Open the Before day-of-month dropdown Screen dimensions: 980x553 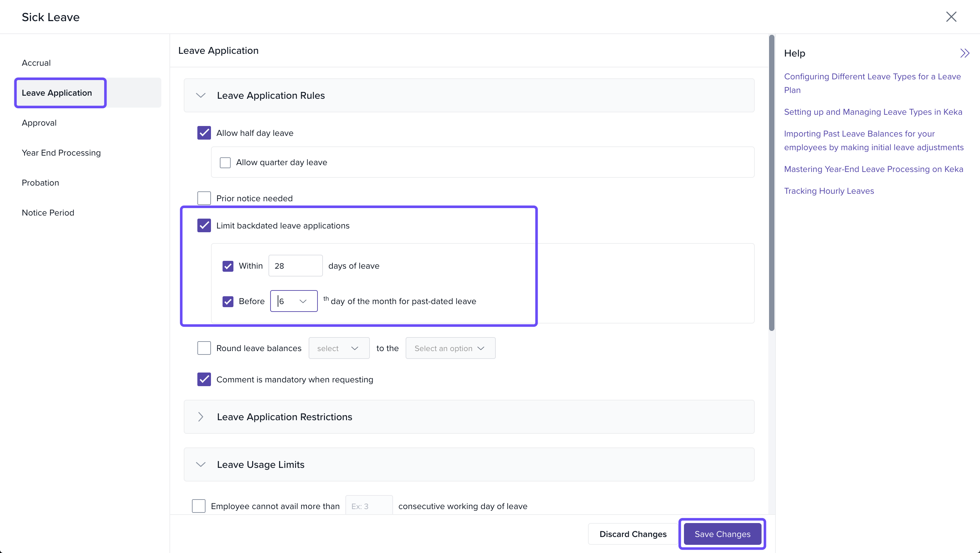[x=294, y=301]
